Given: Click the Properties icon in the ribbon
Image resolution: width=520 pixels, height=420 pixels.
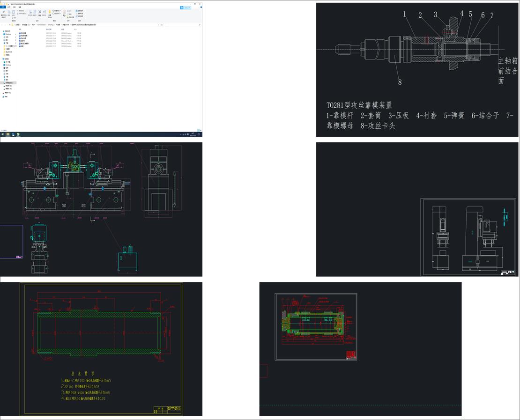Looking at the screenshot, I should click(64, 12).
